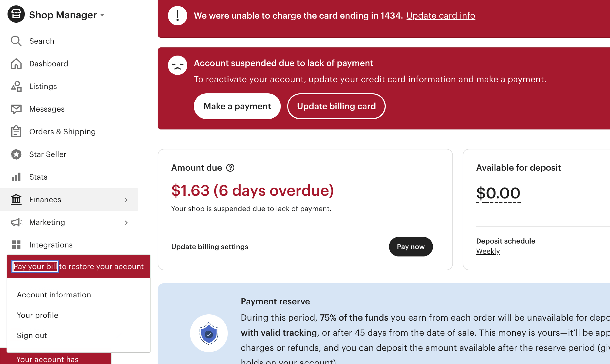Select Account information from the menu

click(x=54, y=295)
